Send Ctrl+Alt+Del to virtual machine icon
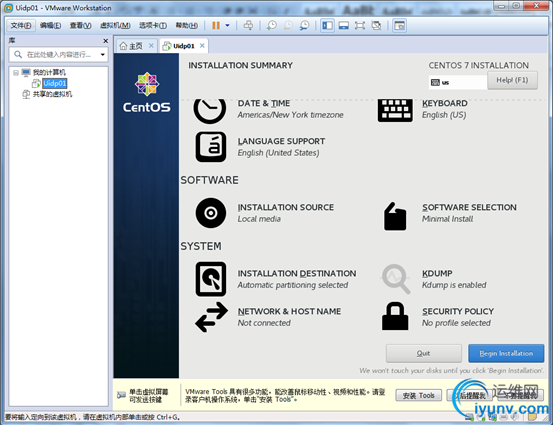 (x=248, y=25)
